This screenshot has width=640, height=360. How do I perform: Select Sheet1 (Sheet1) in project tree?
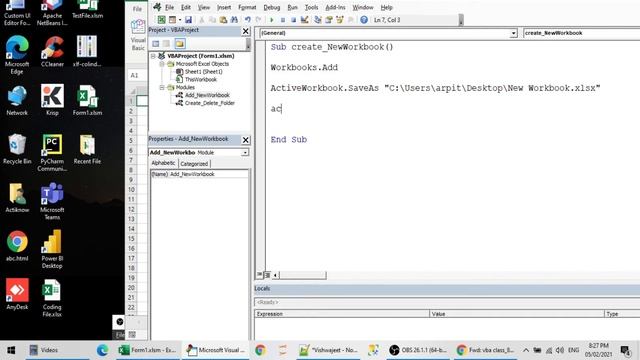pyautogui.click(x=203, y=72)
